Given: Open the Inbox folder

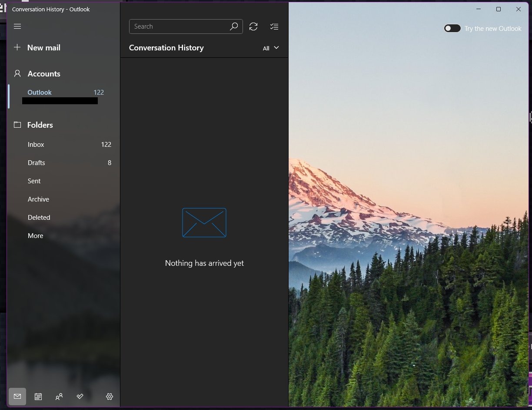Looking at the screenshot, I should (x=36, y=145).
